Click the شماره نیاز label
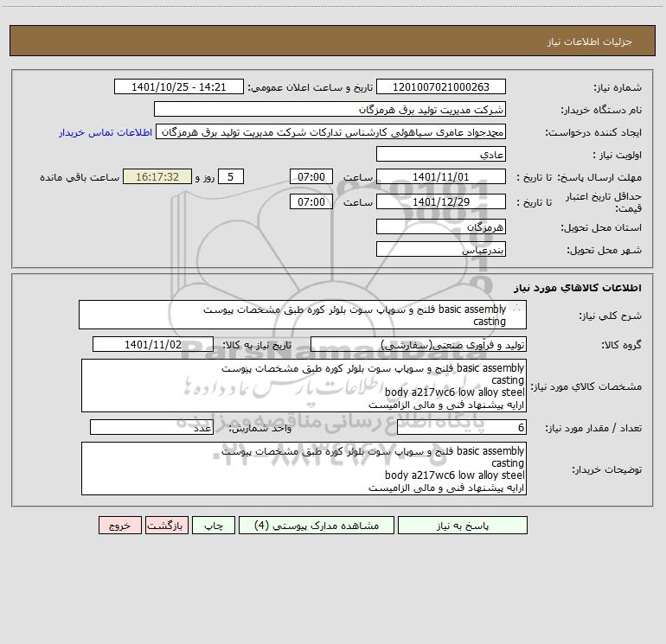This screenshot has height=644, width=666. (x=618, y=87)
